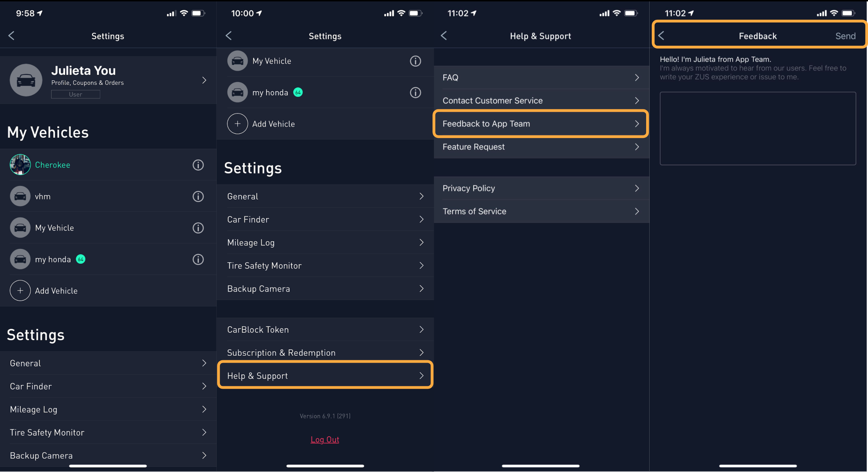Open Backup Camera chevron in second screen
This screenshot has height=472, width=868.
pyautogui.click(x=422, y=289)
